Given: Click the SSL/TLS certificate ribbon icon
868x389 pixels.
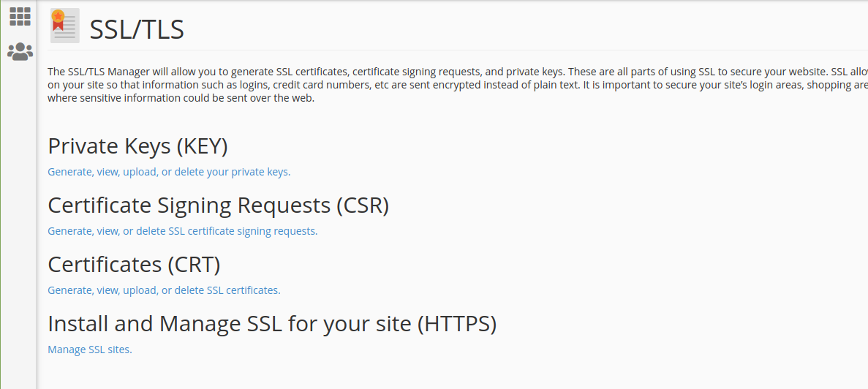Looking at the screenshot, I should [65, 26].
